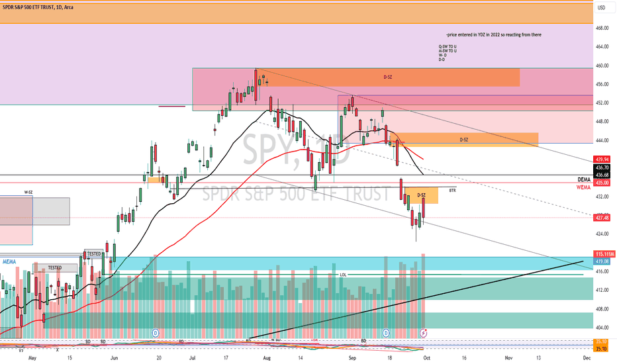Click 464.00 on the price axis
Image resolution: width=617 pixels, height=364 pixels.
(x=602, y=46)
